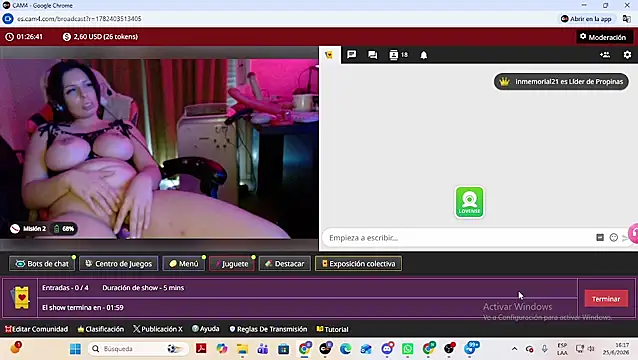This screenshot has width=638, height=360.
Task: Click the add friends icon
Action: point(605,55)
